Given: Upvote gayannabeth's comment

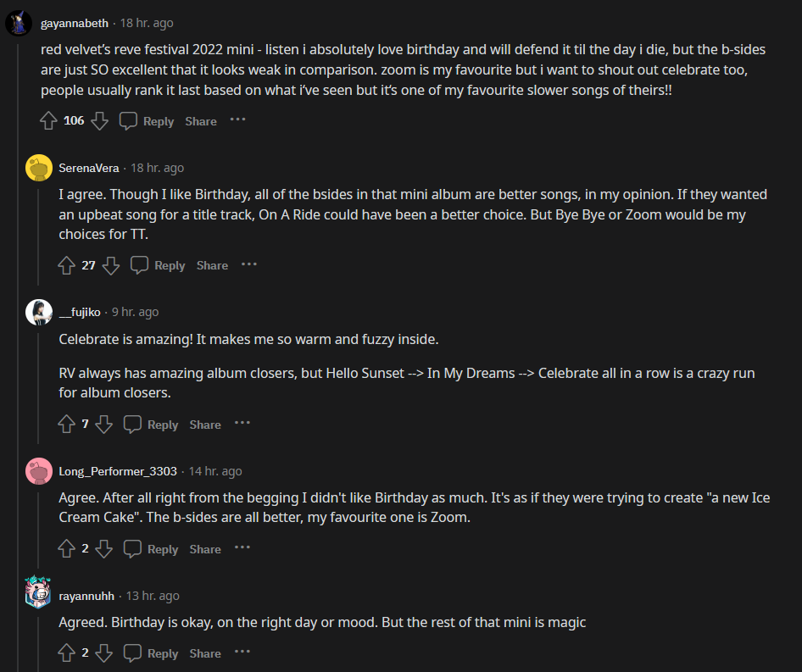Looking at the screenshot, I should point(48,121).
